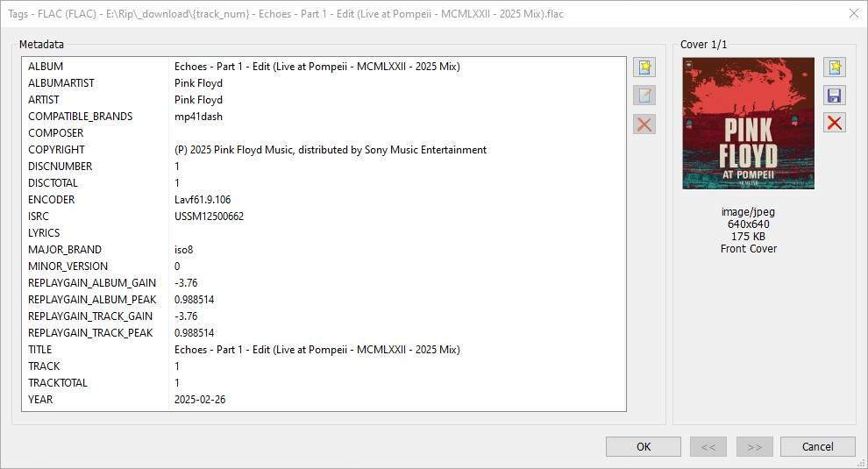Click the ALBUM row's Echoes value
This screenshot has height=469, width=868.
317,67
